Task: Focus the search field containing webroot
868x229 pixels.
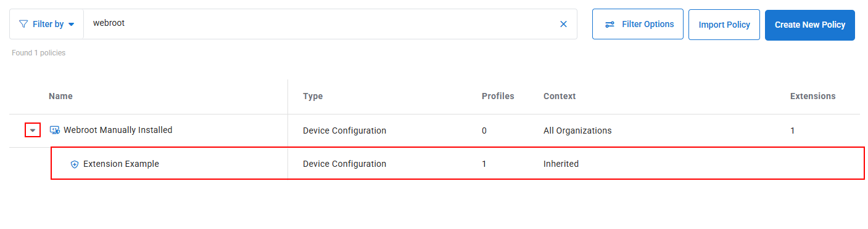Action: [321, 24]
